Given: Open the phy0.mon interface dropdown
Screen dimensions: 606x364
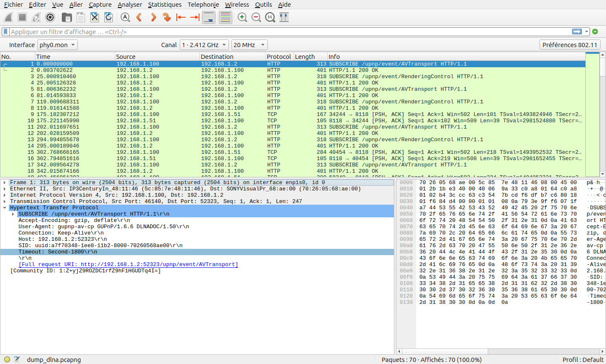Looking at the screenshot, I should point(58,45).
